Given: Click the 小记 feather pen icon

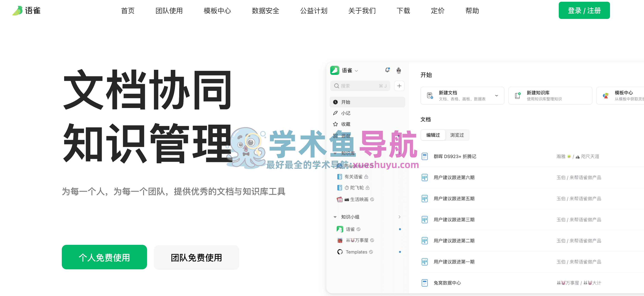Looking at the screenshot, I should [x=336, y=113].
